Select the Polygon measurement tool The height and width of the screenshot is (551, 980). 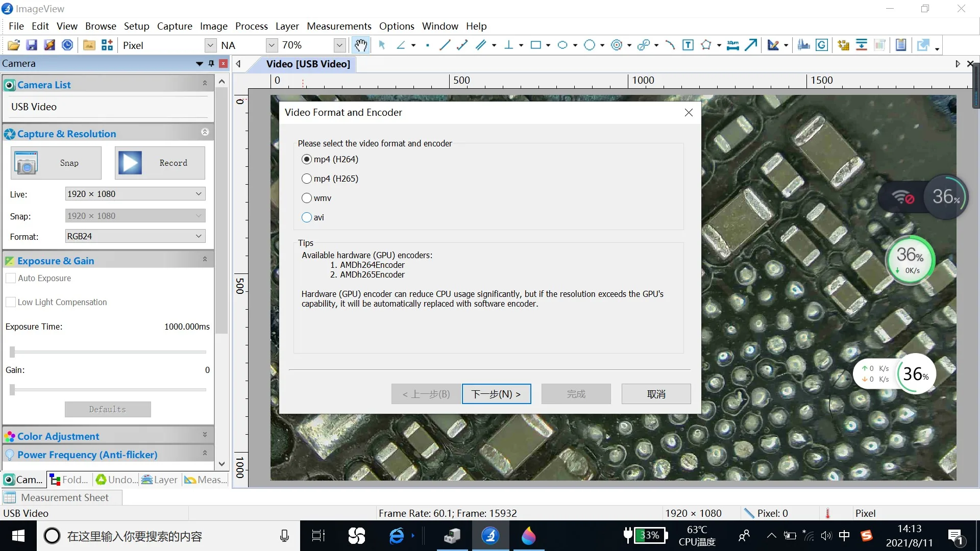[706, 45]
